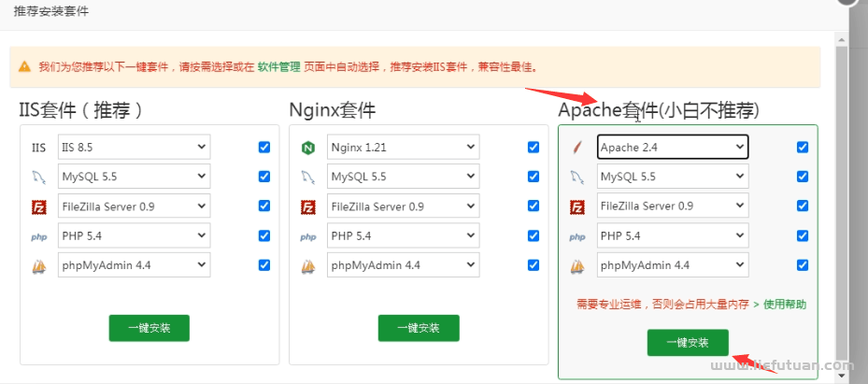Click the phpMyAdmin sailboat icon in IIS suite
The height and width of the screenshot is (384, 868).
click(x=38, y=266)
